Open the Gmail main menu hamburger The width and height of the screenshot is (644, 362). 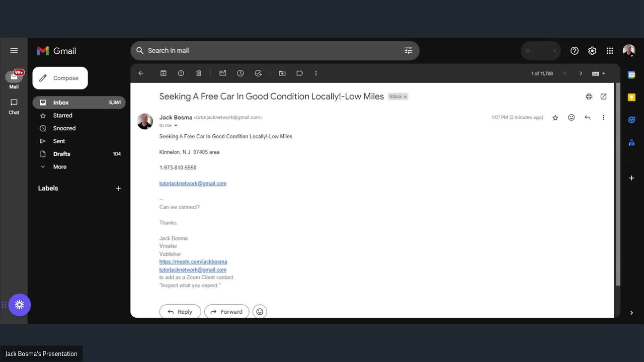pyautogui.click(x=14, y=51)
